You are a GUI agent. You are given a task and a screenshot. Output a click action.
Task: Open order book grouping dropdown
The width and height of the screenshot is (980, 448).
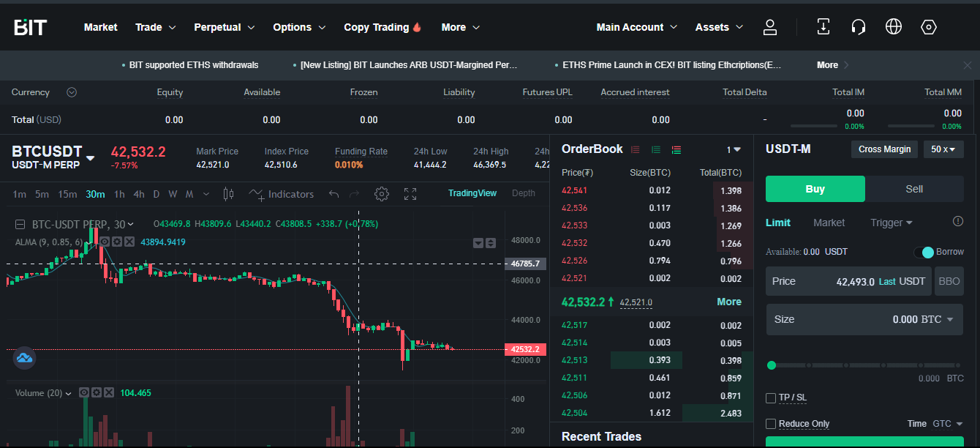point(734,149)
